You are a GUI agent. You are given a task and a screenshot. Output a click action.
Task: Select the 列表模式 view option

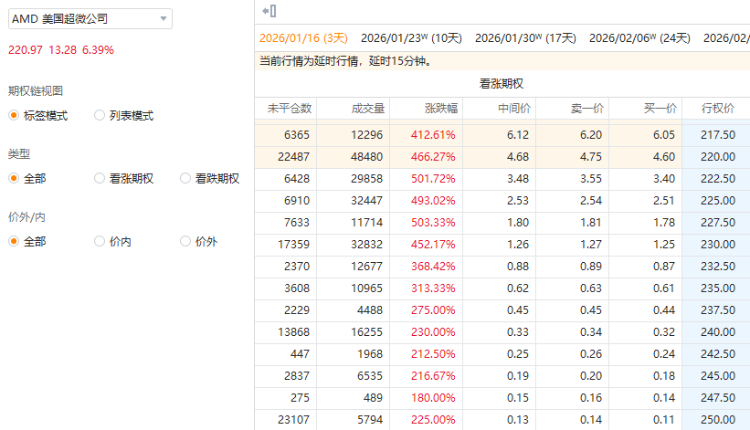coord(100,115)
